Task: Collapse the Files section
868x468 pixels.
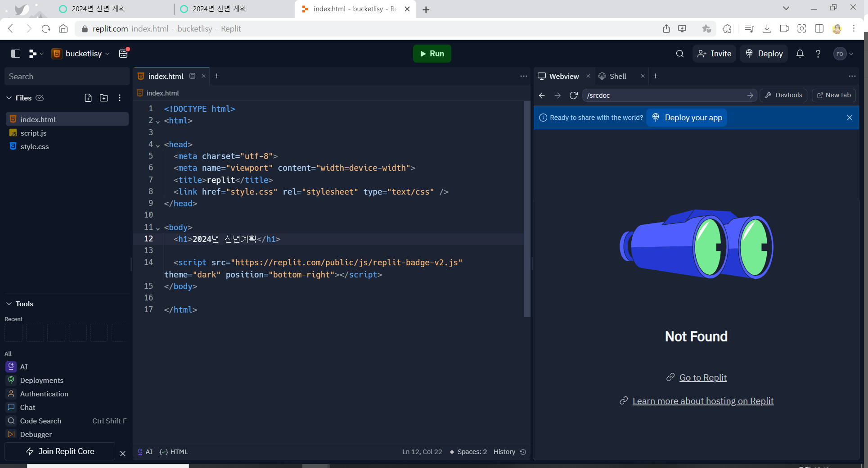Action: pyautogui.click(x=9, y=98)
